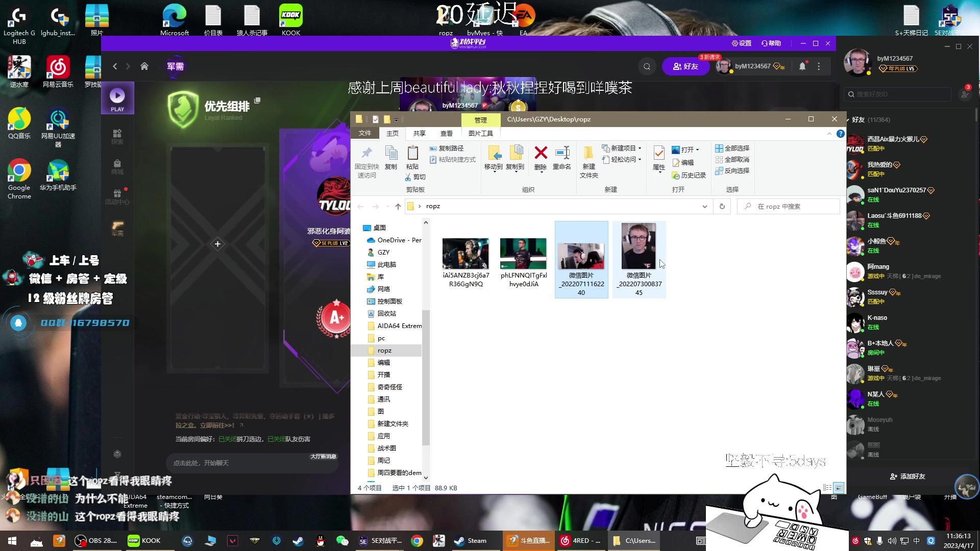Switch to details view in Explorer status bar
Image resolution: width=980 pixels, height=551 pixels.
pyautogui.click(x=827, y=488)
